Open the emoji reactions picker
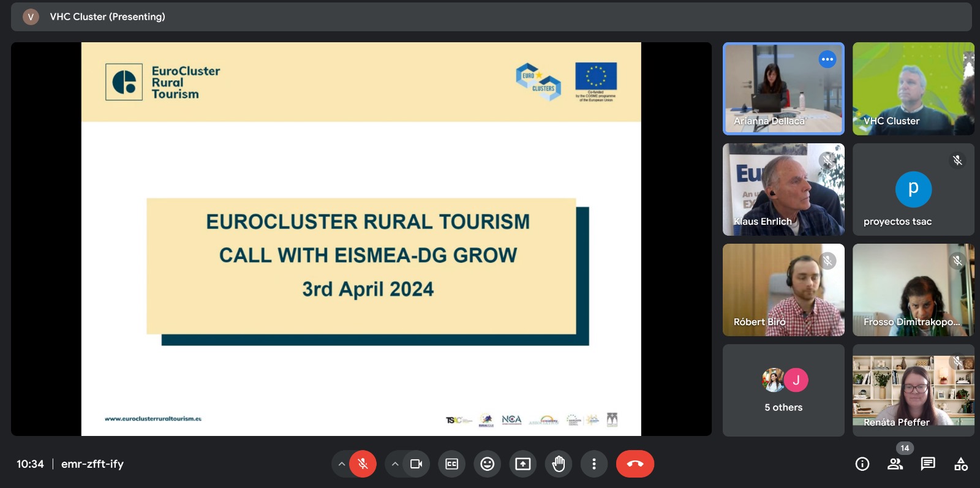This screenshot has width=980, height=488. tap(487, 464)
